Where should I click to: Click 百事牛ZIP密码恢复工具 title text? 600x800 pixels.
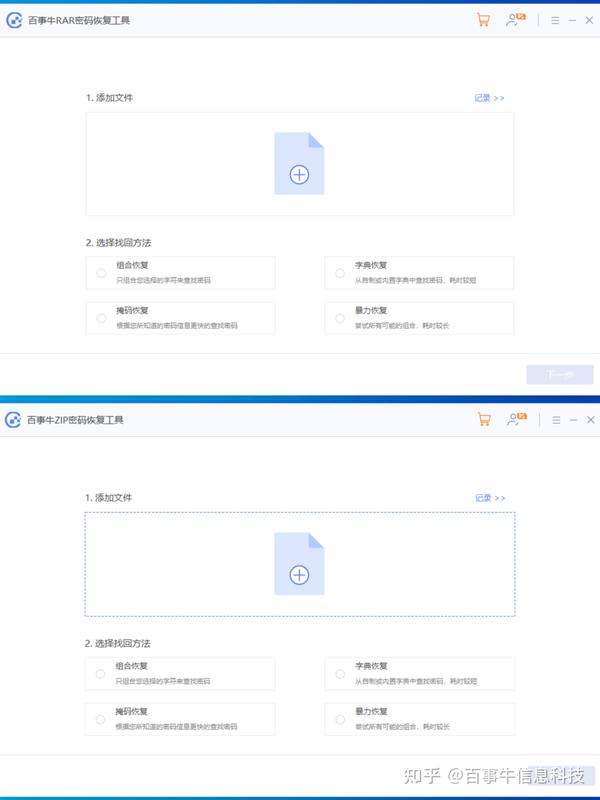[75, 420]
